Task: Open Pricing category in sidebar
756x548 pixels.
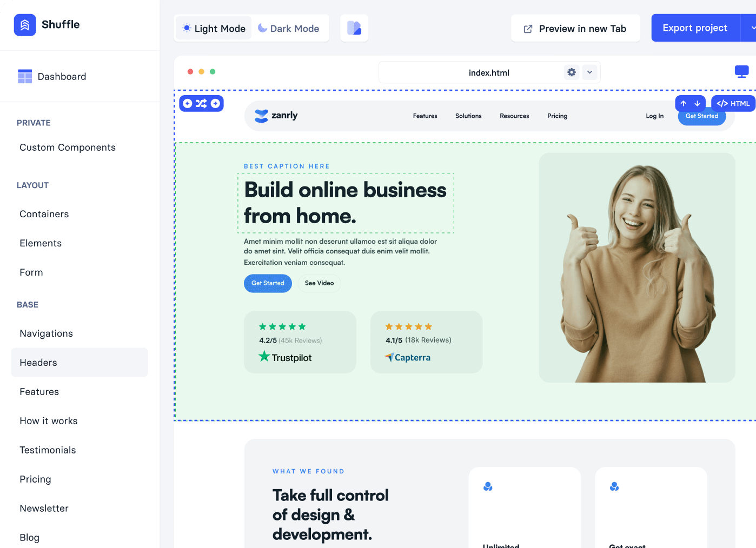Action: click(x=35, y=479)
